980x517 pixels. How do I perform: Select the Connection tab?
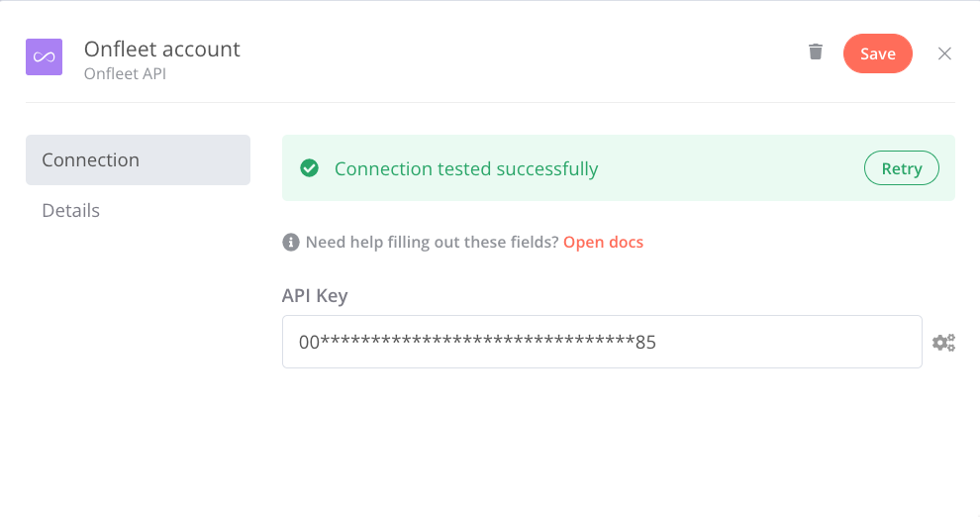pos(139,160)
